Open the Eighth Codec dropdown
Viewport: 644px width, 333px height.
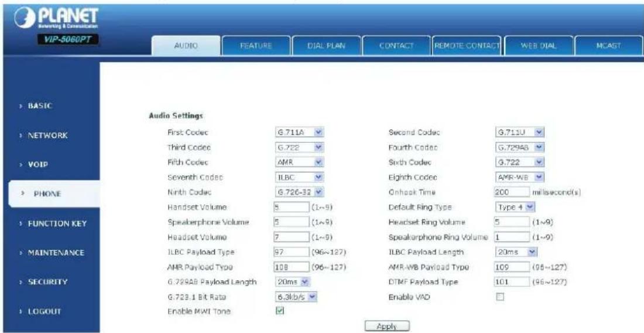tap(519, 177)
